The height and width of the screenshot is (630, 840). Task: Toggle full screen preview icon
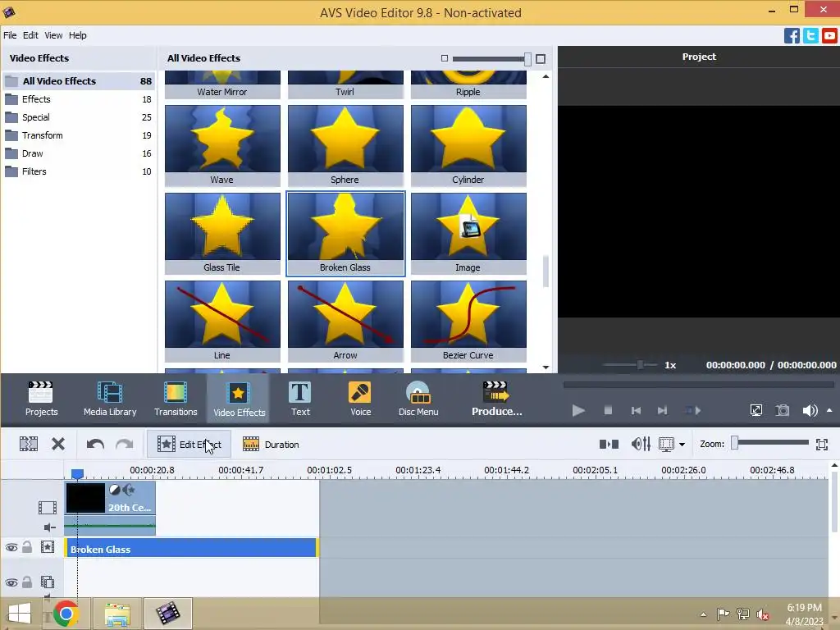756,410
